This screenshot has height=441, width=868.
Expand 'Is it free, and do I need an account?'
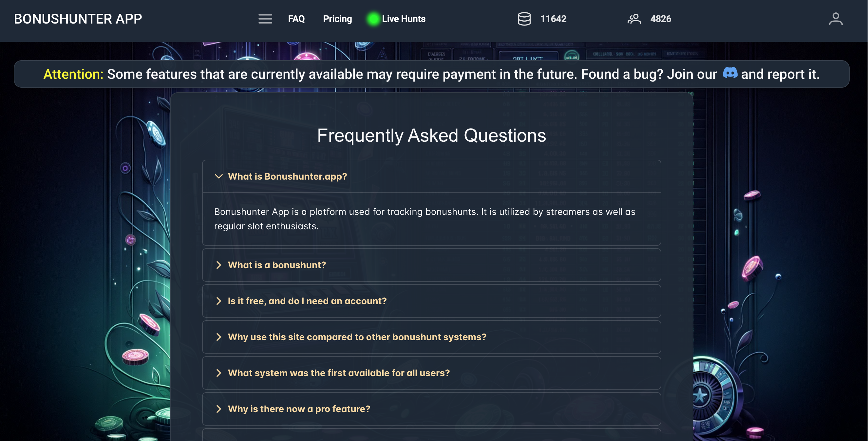pyautogui.click(x=307, y=301)
